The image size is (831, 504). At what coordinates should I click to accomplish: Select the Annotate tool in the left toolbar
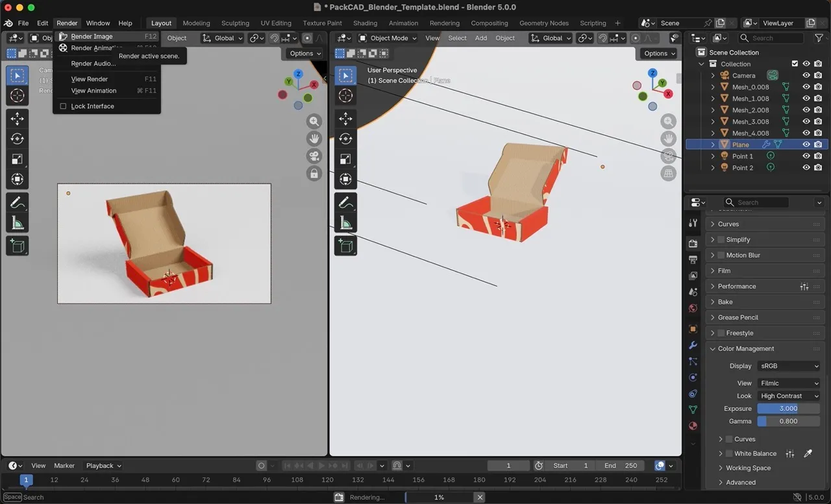(345, 202)
